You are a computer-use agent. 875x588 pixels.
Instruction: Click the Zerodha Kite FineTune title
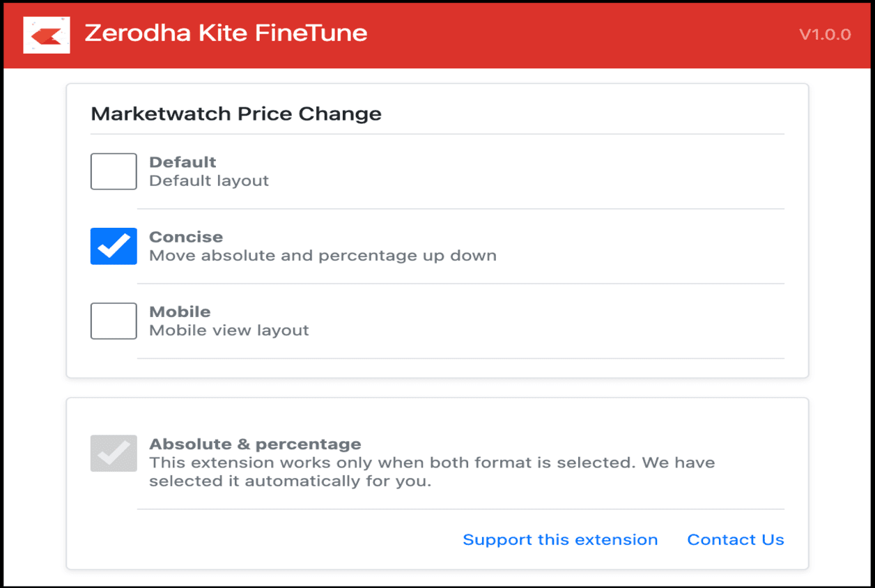click(226, 33)
